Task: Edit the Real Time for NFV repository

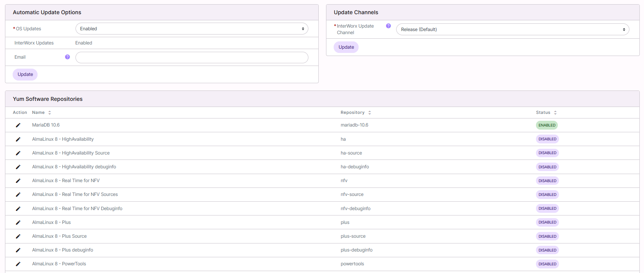Action: pos(18,181)
